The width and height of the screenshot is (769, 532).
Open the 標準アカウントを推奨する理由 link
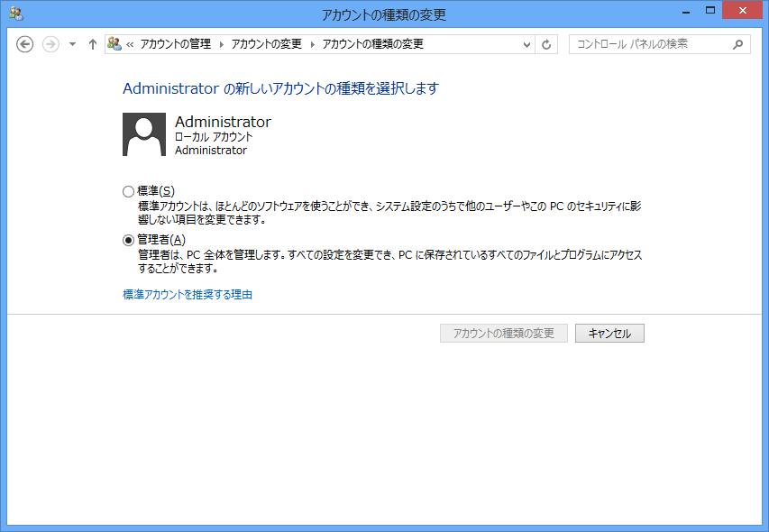click(187, 294)
